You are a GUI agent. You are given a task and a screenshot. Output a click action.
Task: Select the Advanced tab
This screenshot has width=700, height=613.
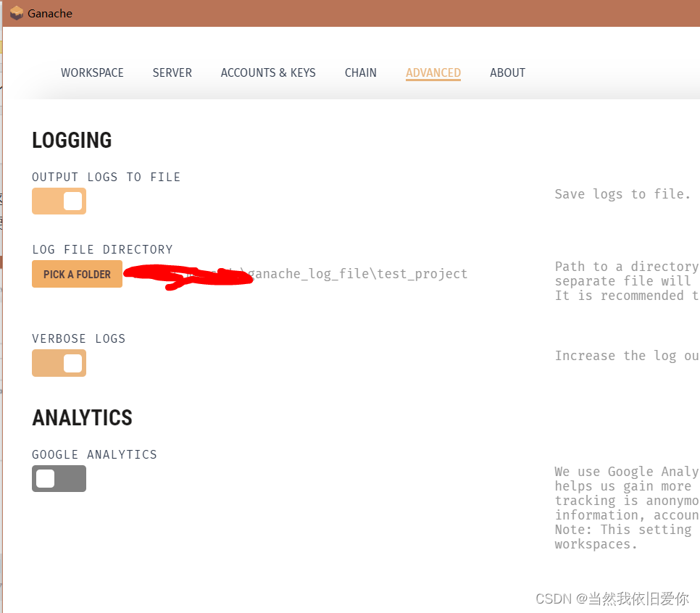(x=433, y=72)
